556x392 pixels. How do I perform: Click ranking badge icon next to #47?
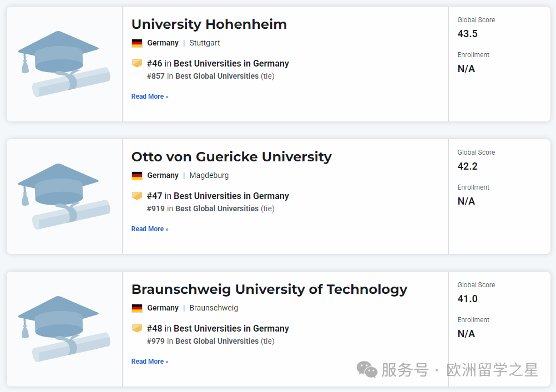coord(137,196)
